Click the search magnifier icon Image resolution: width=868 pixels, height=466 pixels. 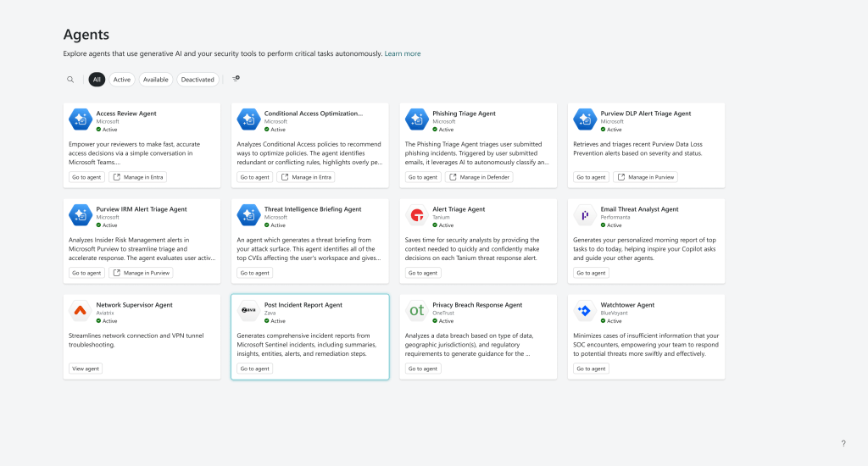(70, 80)
